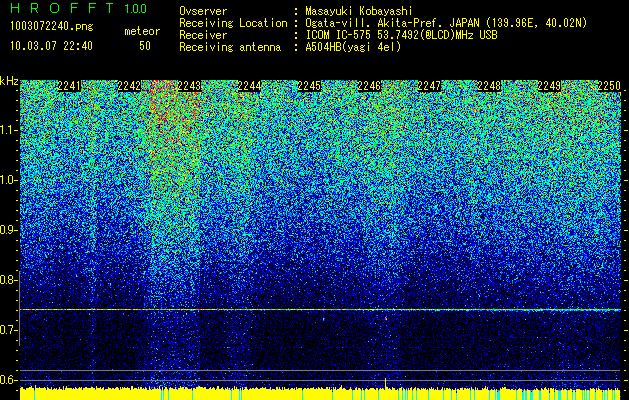The width and height of the screenshot is (629, 400).
Task: Click the yellow spike in the bottom level graph
Action: pos(386,383)
